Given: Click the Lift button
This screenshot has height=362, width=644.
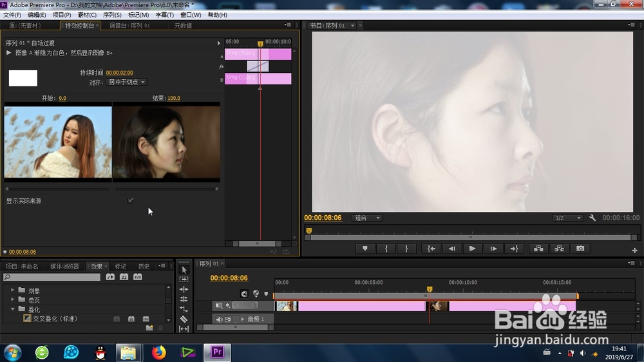Looking at the screenshot, I should (x=538, y=249).
